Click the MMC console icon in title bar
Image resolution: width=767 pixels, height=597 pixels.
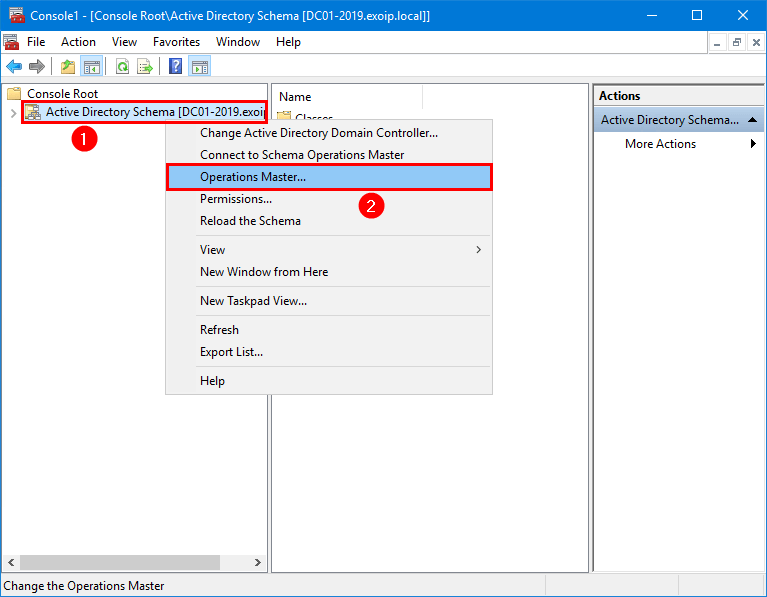[x=17, y=15]
